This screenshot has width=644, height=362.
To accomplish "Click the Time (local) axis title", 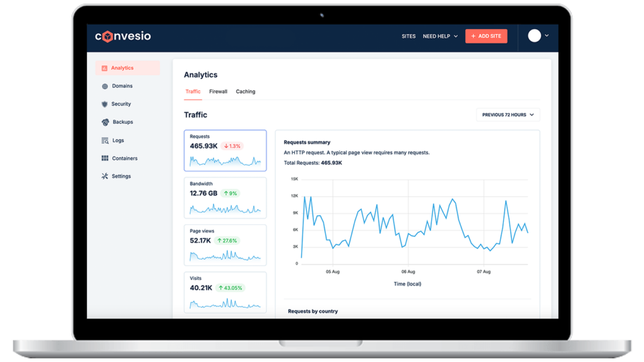I will click(x=408, y=285).
